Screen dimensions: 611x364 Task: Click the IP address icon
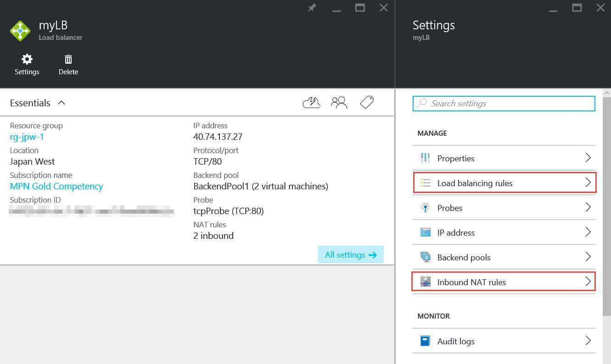click(426, 232)
